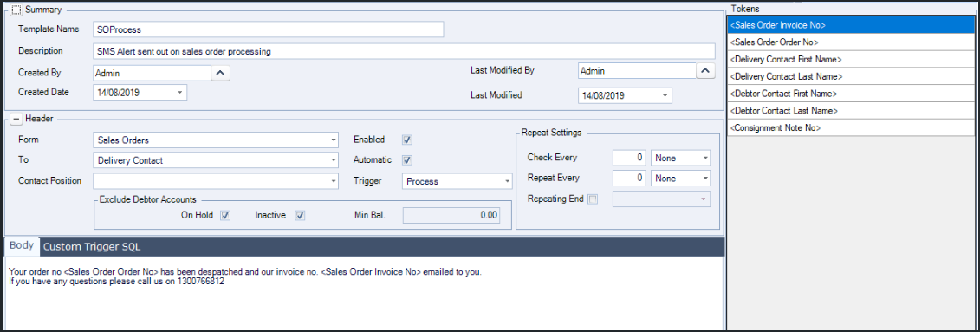
Task: Toggle the Enabled checkbox
Action: tap(407, 140)
